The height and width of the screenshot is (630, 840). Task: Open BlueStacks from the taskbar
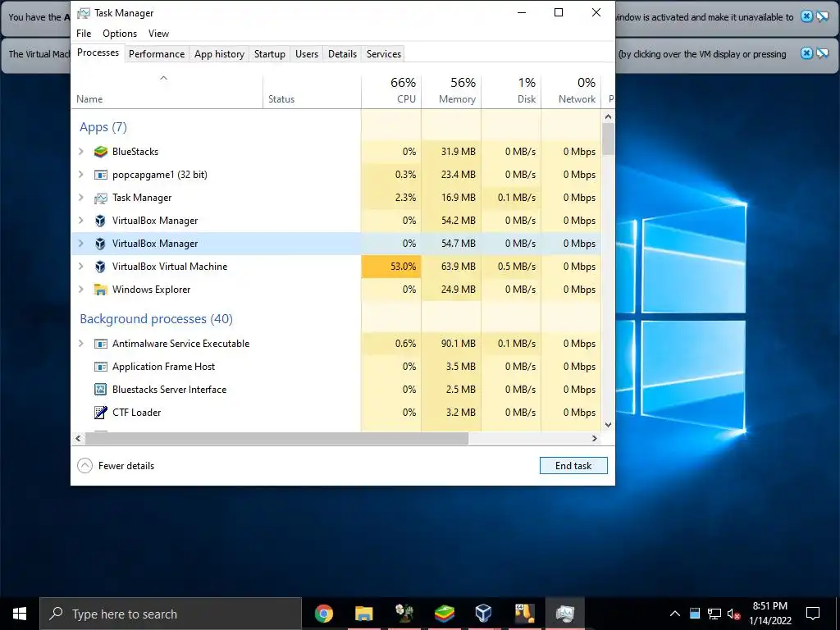[444, 614]
